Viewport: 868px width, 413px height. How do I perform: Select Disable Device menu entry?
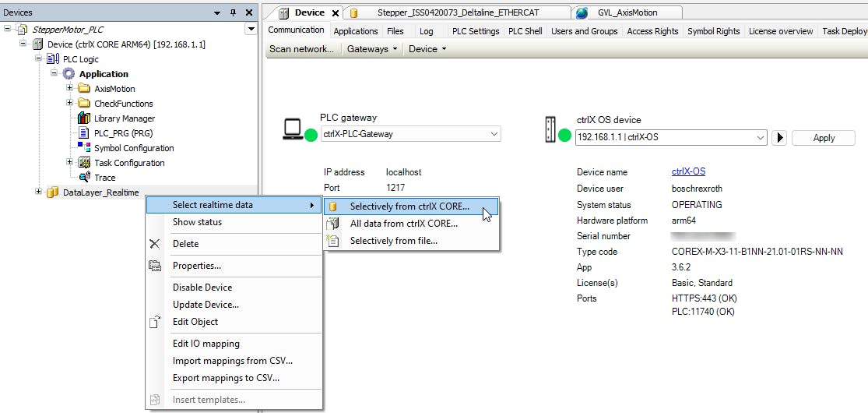[234, 288]
